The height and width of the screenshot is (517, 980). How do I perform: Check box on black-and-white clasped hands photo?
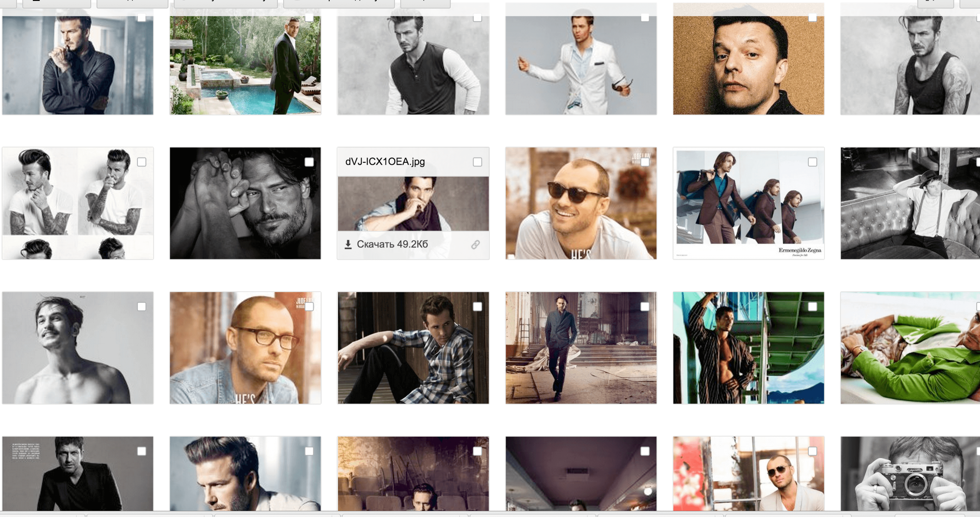click(x=309, y=162)
